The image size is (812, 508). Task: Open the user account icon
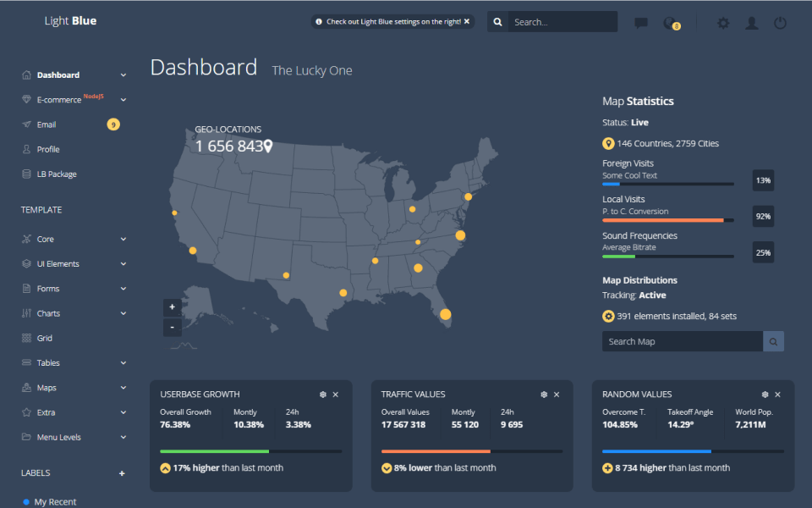pos(751,23)
